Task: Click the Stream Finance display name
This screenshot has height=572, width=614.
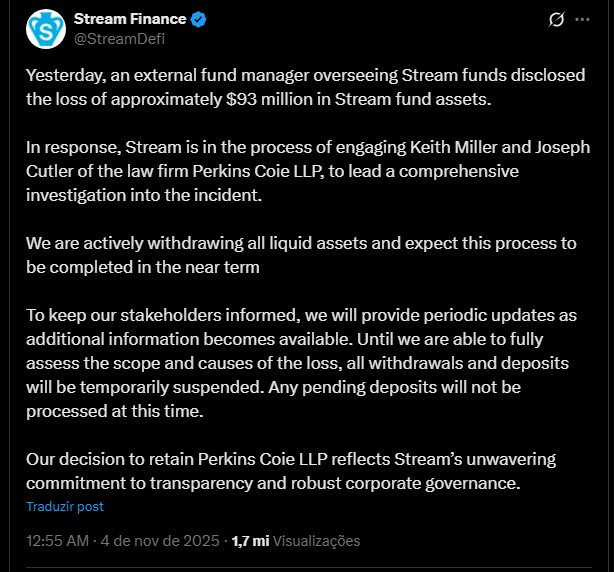Action: 131,20
